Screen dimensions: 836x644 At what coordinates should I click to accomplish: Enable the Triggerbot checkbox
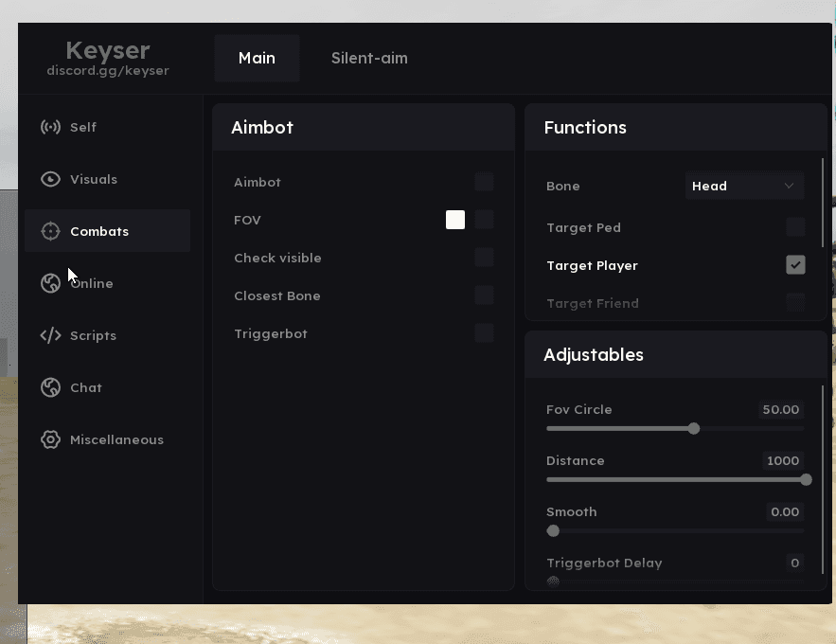coord(484,333)
